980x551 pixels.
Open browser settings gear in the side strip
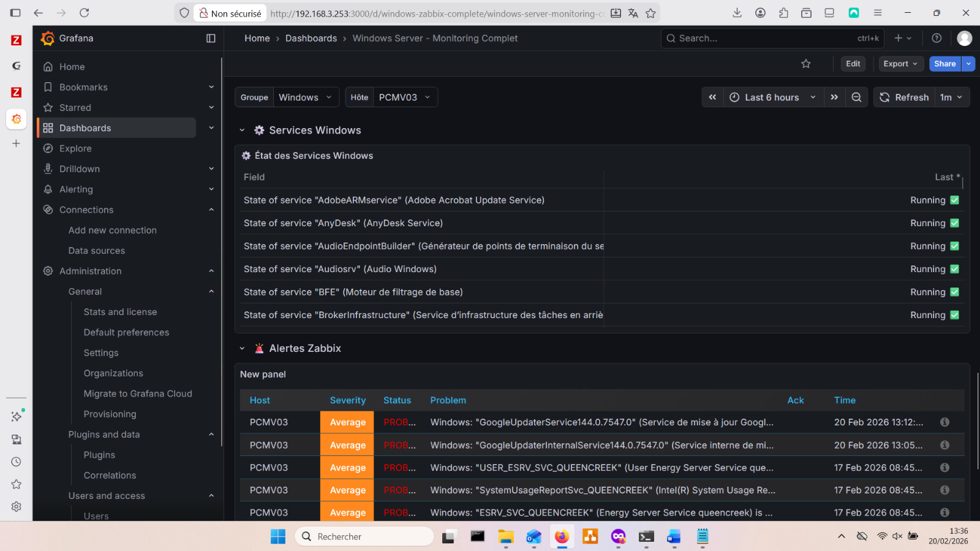pyautogui.click(x=17, y=506)
